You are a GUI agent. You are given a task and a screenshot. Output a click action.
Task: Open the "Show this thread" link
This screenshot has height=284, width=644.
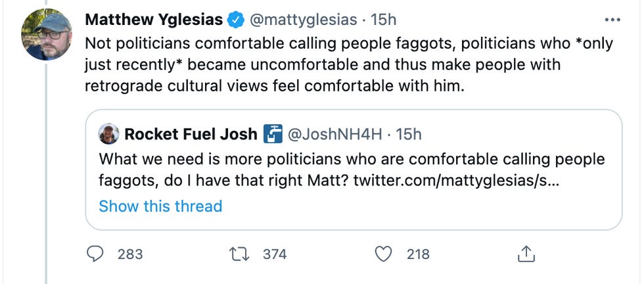pyautogui.click(x=160, y=206)
